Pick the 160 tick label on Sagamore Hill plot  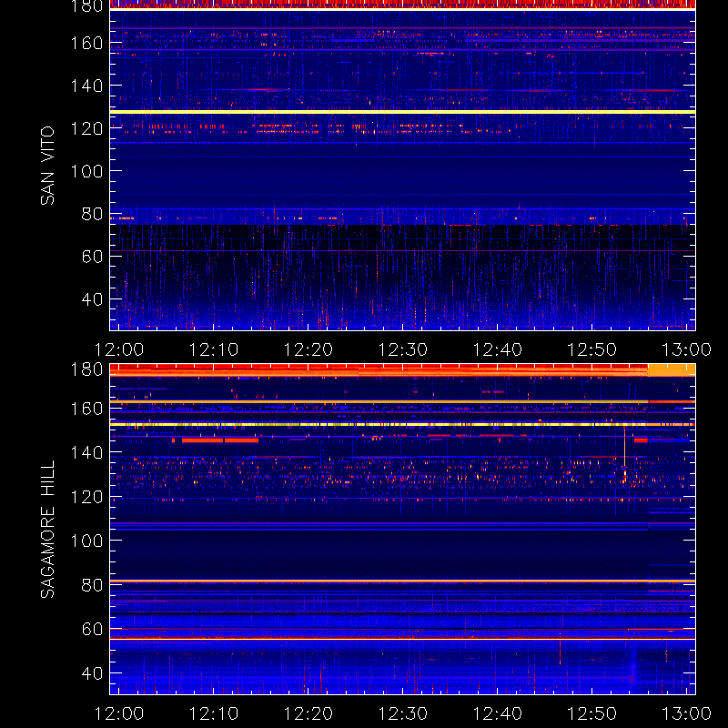(x=86, y=409)
